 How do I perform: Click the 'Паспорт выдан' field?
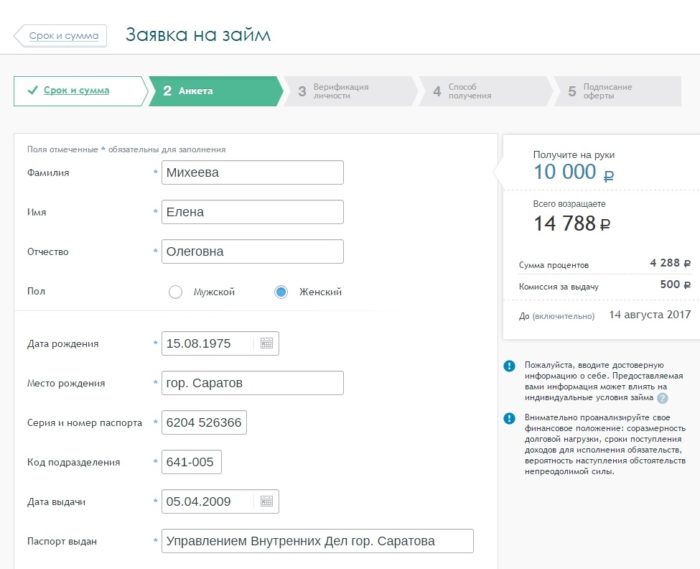click(317, 541)
